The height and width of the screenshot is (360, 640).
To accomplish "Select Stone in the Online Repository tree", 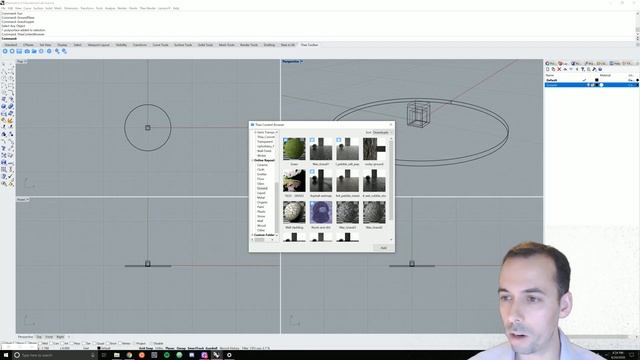I will click(261, 216).
